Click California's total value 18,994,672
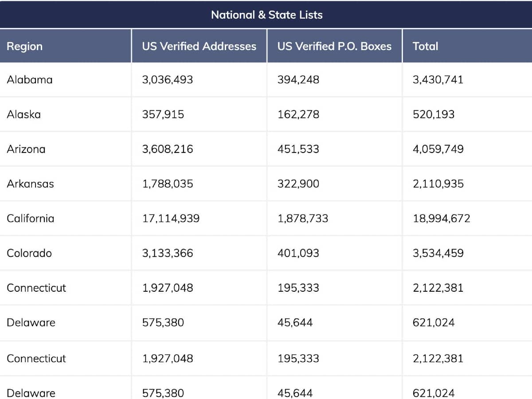The width and height of the screenshot is (532, 399). pos(441,218)
